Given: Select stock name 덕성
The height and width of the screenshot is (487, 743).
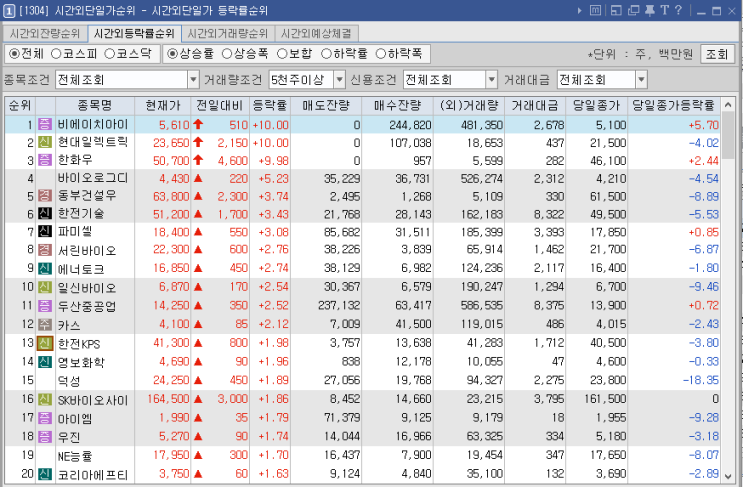Looking at the screenshot, I should (x=69, y=380).
